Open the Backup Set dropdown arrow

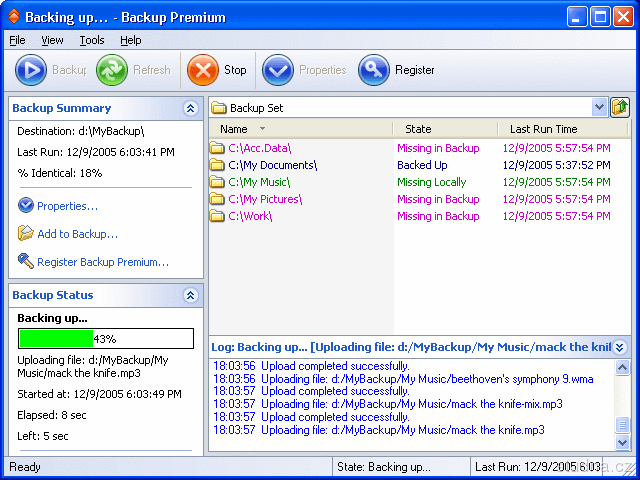click(599, 108)
